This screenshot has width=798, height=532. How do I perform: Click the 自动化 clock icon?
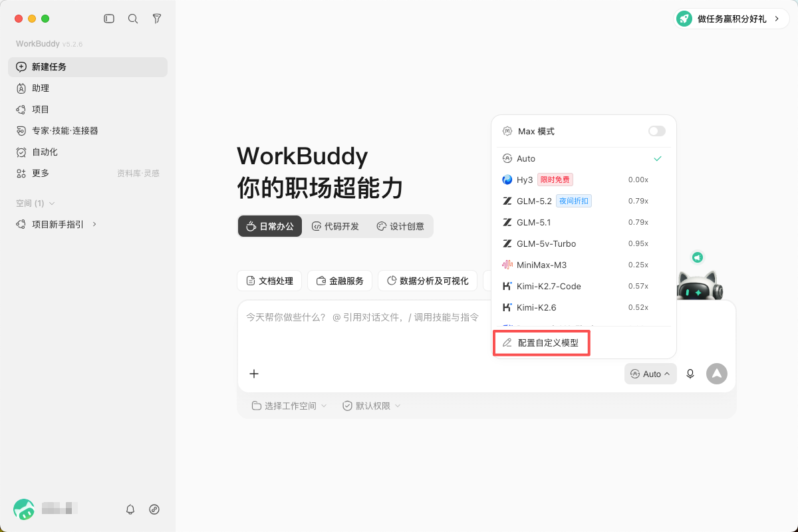(x=21, y=152)
